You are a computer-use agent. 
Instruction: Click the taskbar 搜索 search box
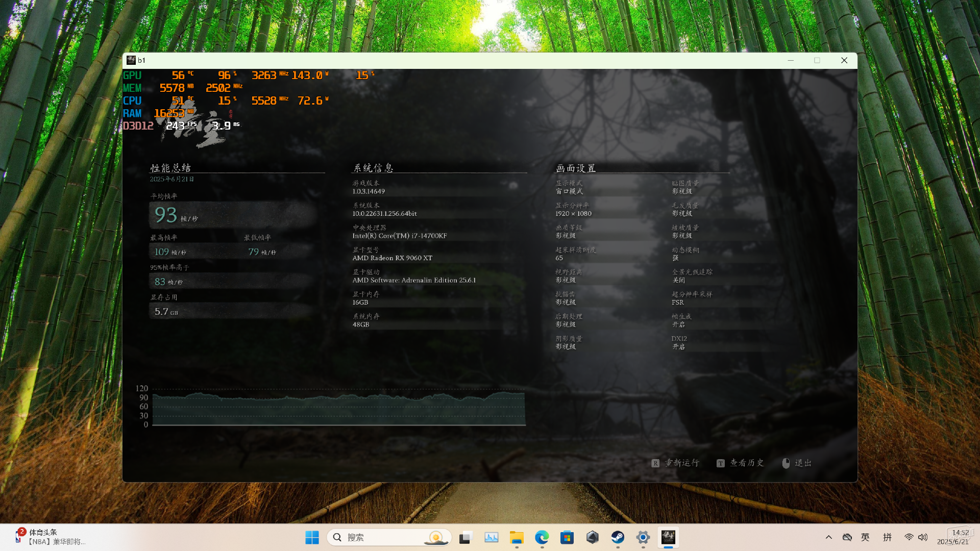click(x=389, y=537)
